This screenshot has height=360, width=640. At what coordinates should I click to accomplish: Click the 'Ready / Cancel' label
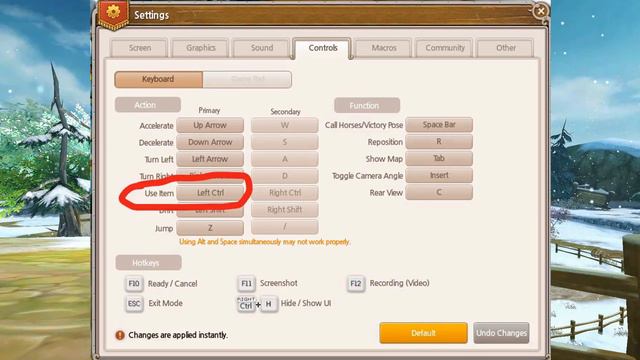[173, 284]
